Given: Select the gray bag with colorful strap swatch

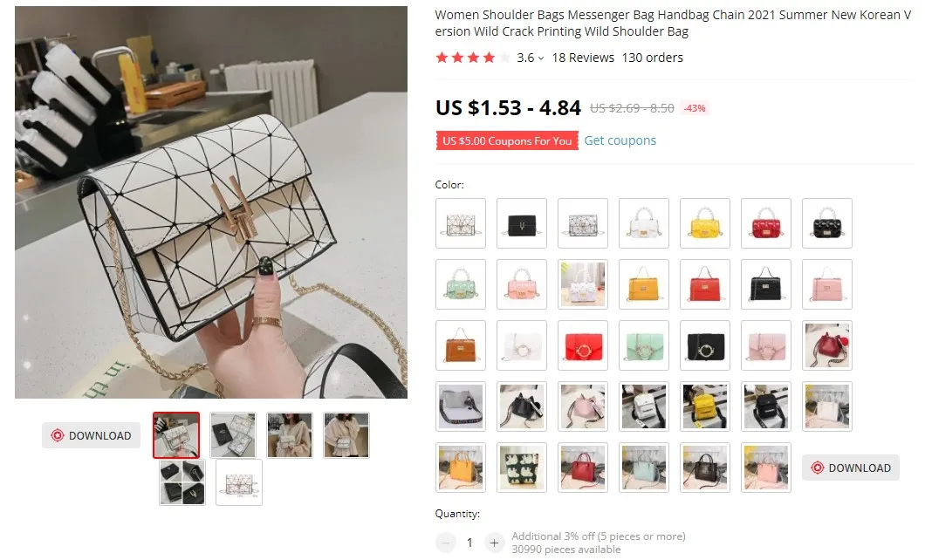Looking at the screenshot, I should pyautogui.click(x=461, y=406).
